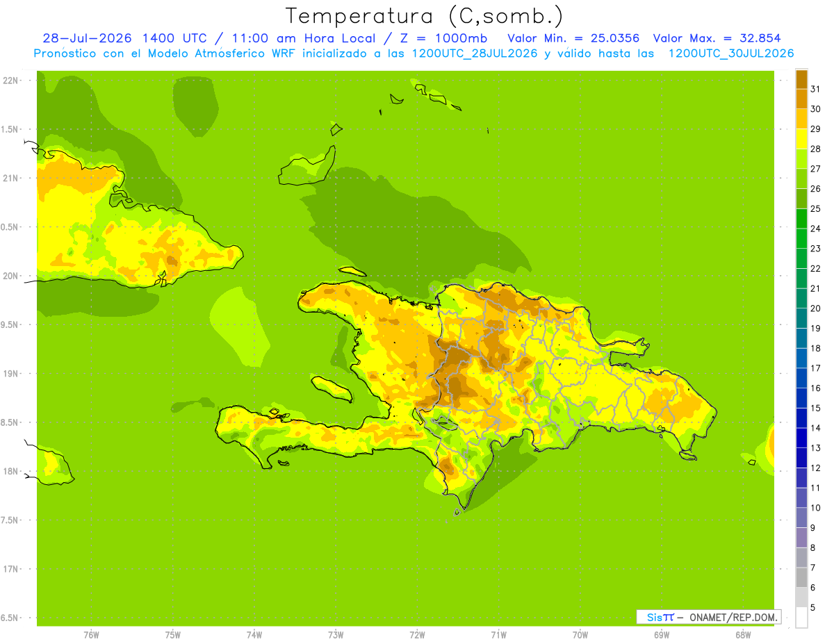Viewport: 834px width, 644px height.
Task: Click the "73W" longitude label
Action: [336, 635]
